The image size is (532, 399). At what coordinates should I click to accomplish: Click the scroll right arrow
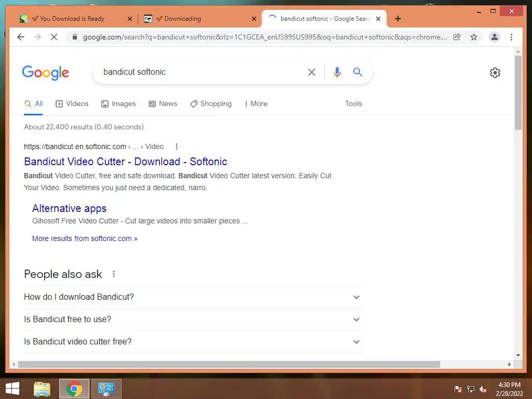tap(510, 364)
